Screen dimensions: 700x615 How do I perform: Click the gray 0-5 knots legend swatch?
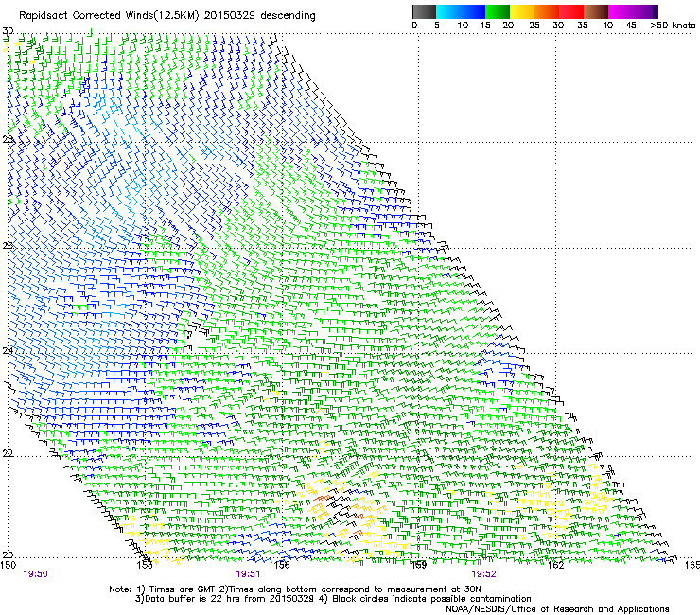(424, 11)
